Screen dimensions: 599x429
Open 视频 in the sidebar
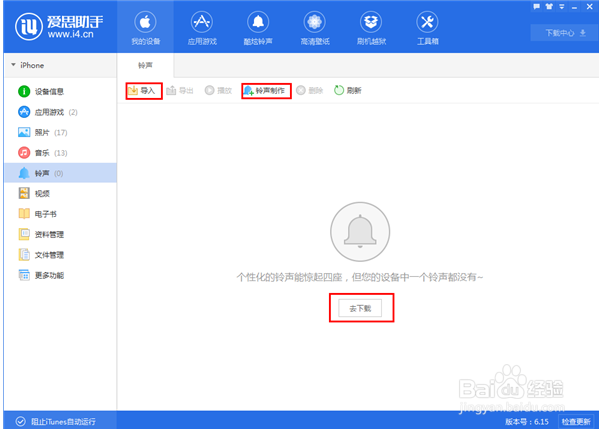pos(60,193)
